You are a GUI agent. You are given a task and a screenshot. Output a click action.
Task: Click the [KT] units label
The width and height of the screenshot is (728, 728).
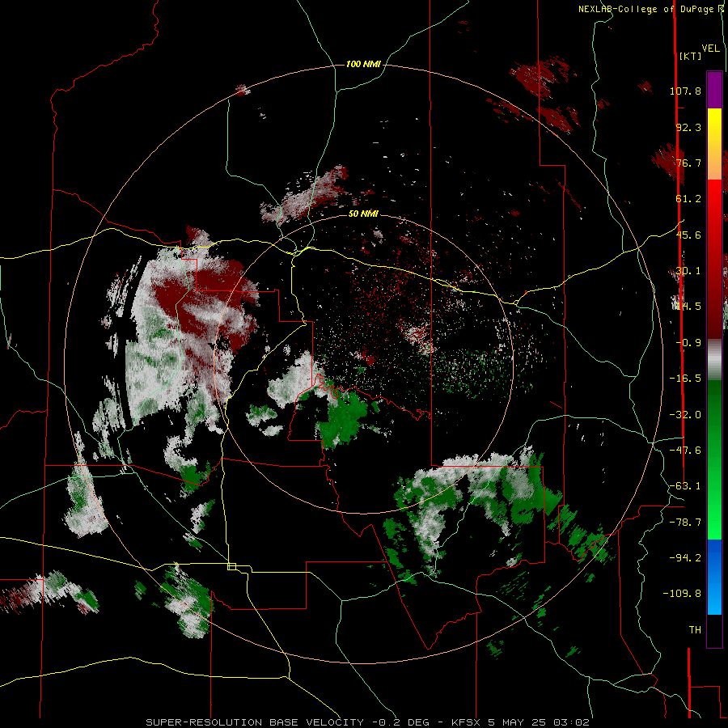[x=690, y=56]
